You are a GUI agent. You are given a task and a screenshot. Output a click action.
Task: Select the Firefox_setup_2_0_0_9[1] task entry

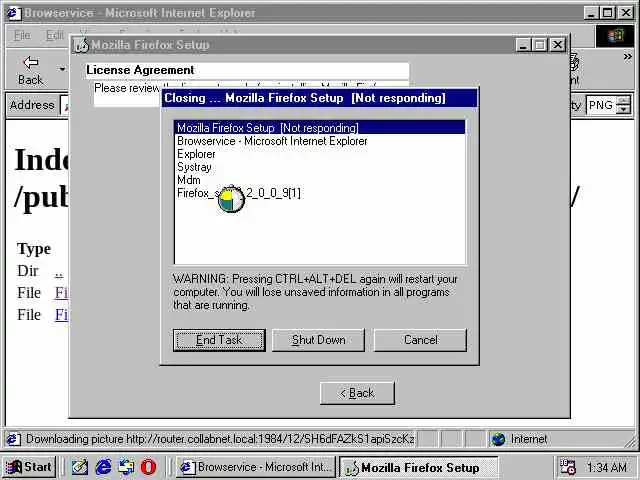(x=320, y=193)
